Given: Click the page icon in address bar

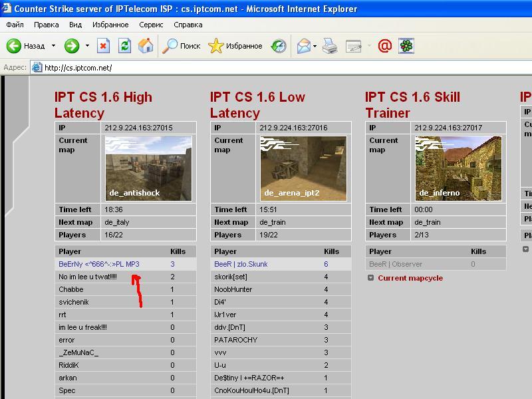Looking at the screenshot, I should pos(37,68).
